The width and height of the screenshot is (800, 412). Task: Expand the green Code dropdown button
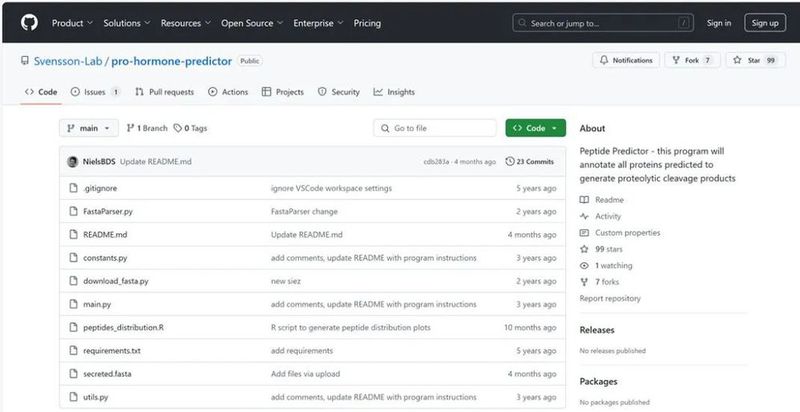click(x=536, y=128)
